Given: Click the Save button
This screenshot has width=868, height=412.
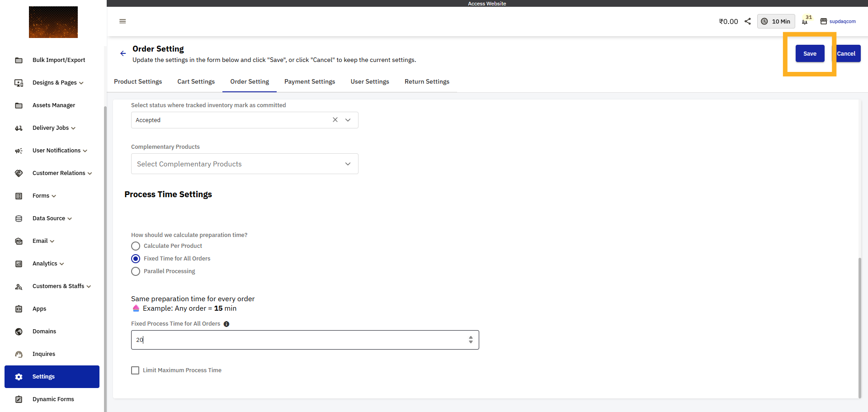Looking at the screenshot, I should point(810,53).
